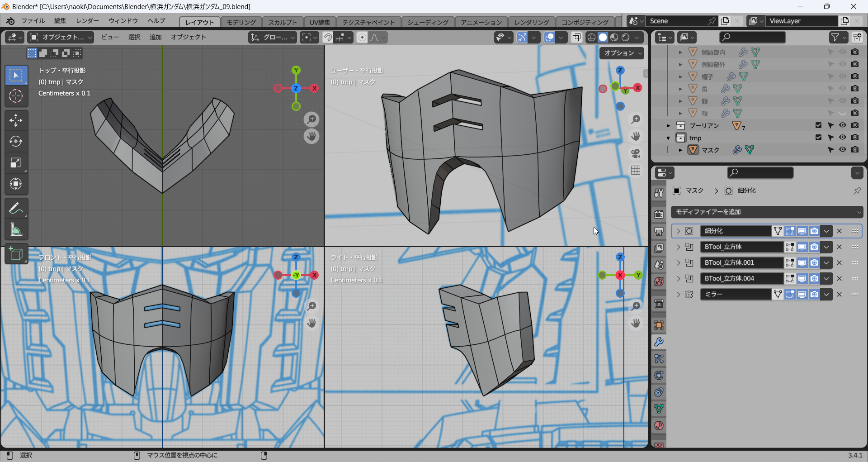Select the 3D Cursor tool
Screen dimensions: 868x462
pos(16,96)
